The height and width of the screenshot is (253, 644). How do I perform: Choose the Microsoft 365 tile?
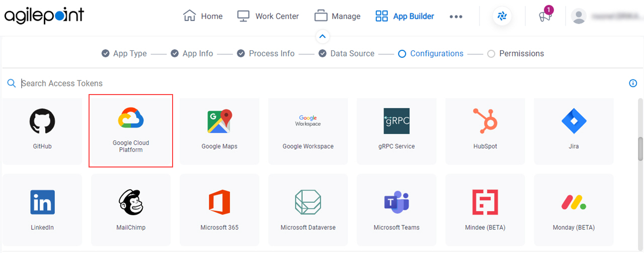pyautogui.click(x=219, y=210)
